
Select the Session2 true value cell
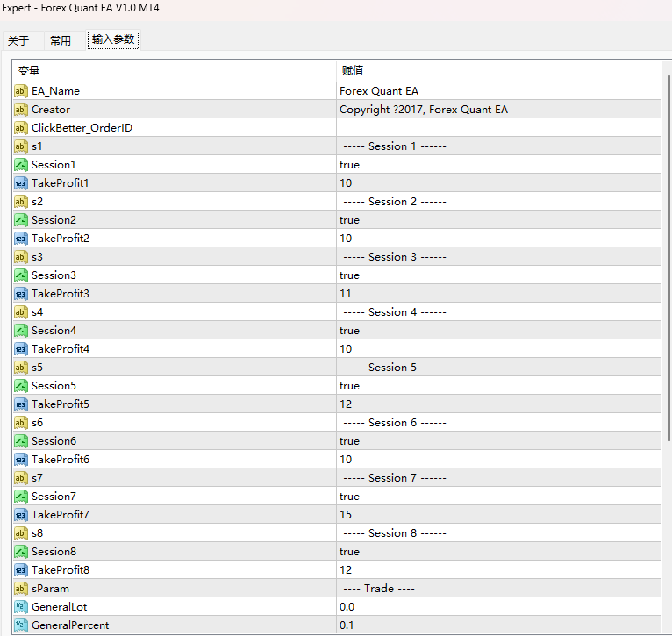(x=499, y=220)
